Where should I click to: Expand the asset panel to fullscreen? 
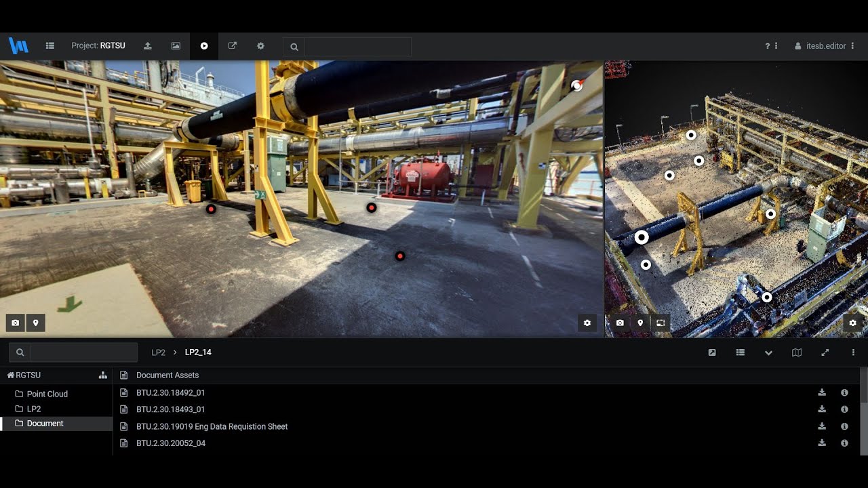(x=825, y=352)
